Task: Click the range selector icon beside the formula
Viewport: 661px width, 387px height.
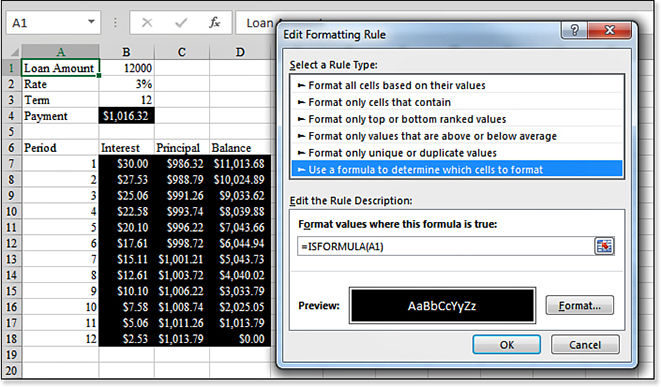Action: [x=604, y=246]
